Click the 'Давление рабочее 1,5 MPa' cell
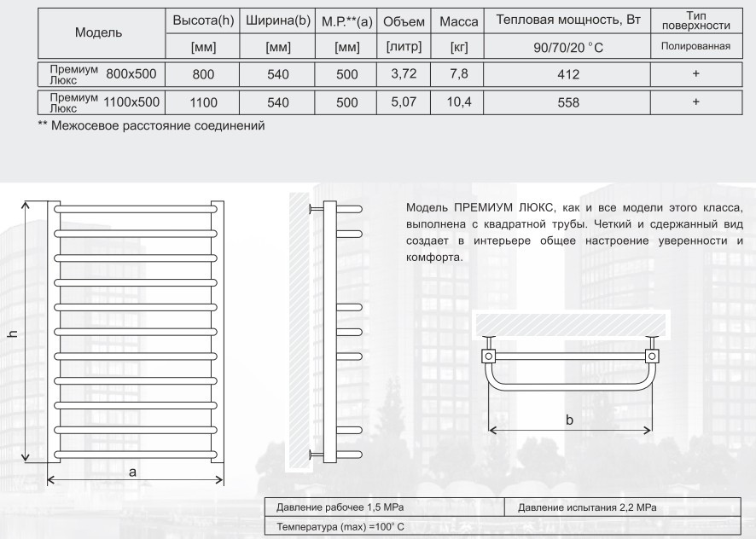Screen dimensions: 756x539 384,508
